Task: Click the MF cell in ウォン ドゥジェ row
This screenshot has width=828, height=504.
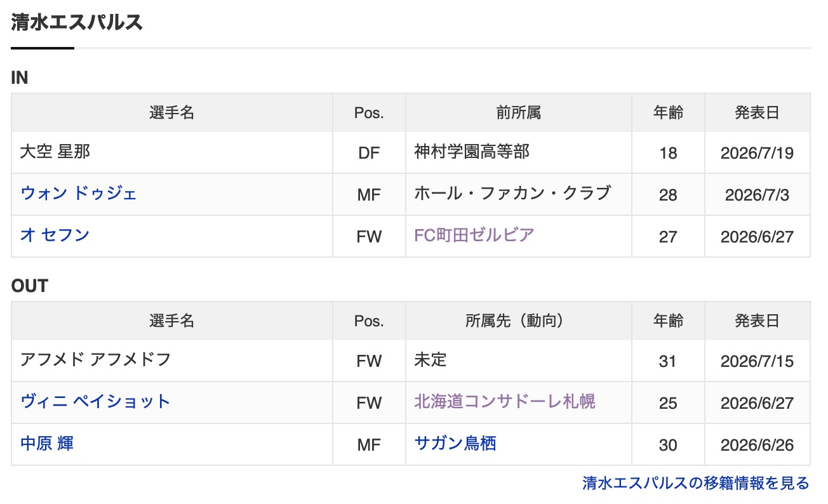Action: click(369, 195)
